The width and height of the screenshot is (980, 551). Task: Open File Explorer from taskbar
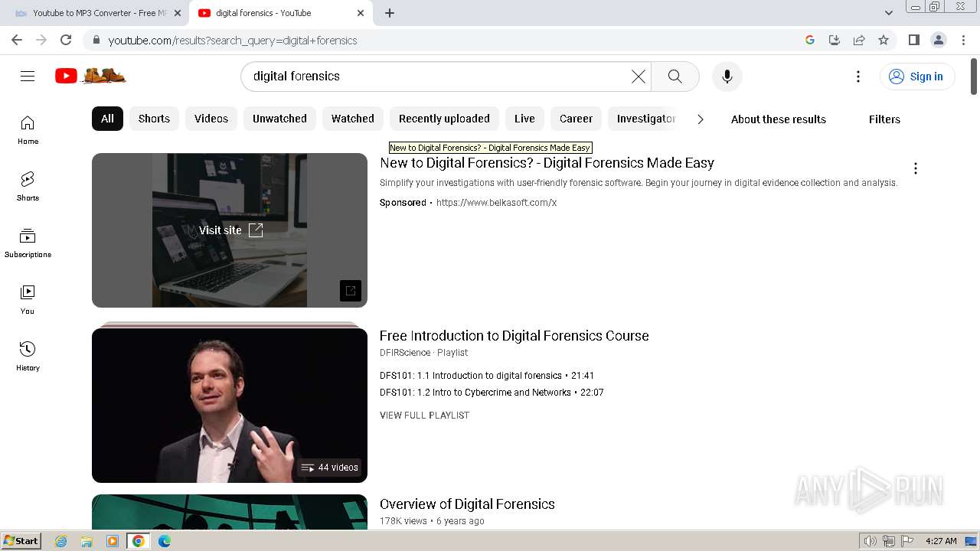coord(87,541)
